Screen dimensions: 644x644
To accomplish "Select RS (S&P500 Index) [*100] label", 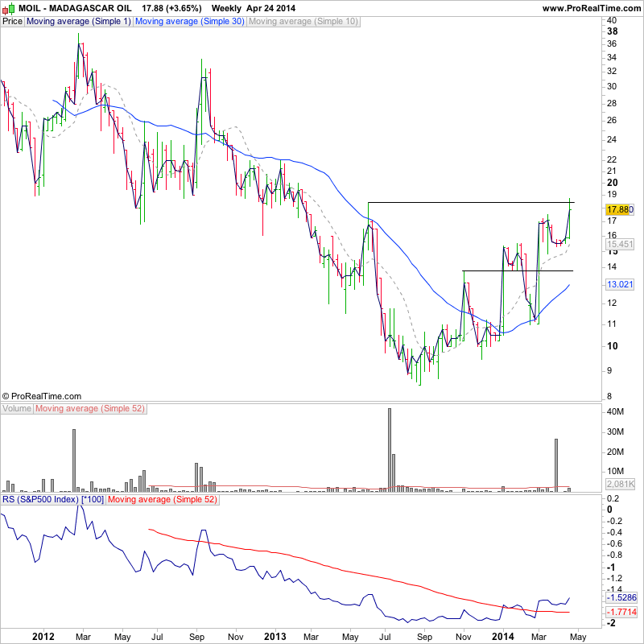I will pyautogui.click(x=52, y=499).
